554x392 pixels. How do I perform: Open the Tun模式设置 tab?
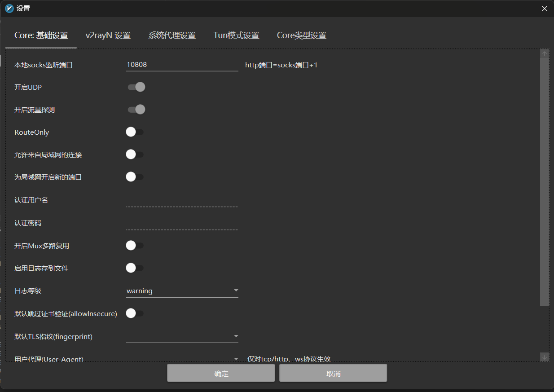[x=236, y=35]
